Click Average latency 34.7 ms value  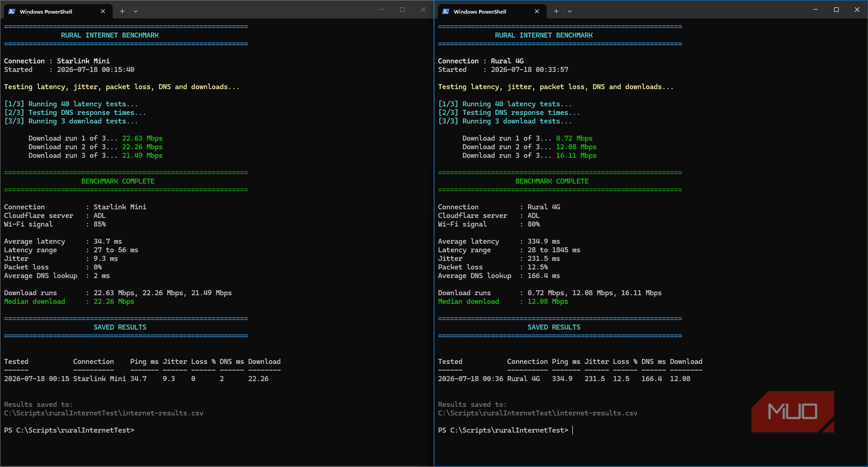click(x=108, y=241)
